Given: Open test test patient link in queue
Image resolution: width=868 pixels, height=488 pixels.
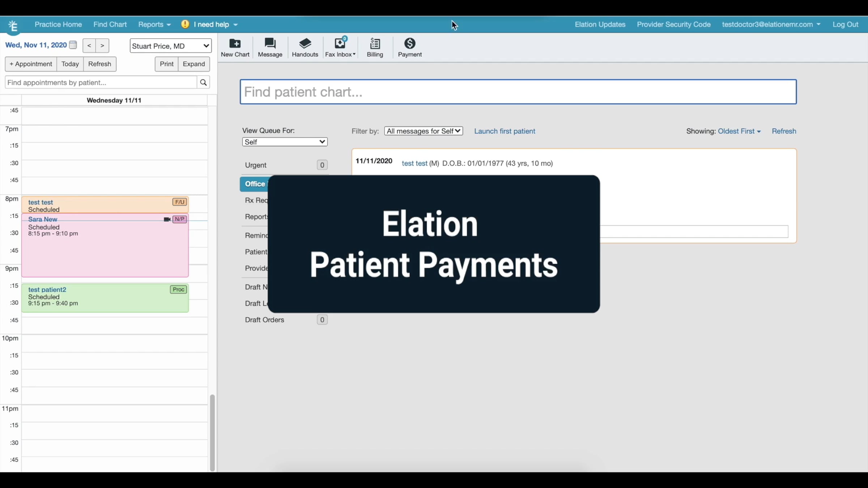Looking at the screenshot, I should click(x=414, y=163).
